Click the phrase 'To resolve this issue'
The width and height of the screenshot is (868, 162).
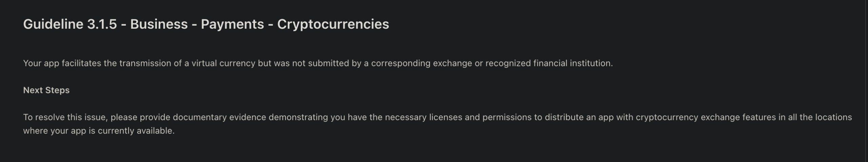click(65, 117)
